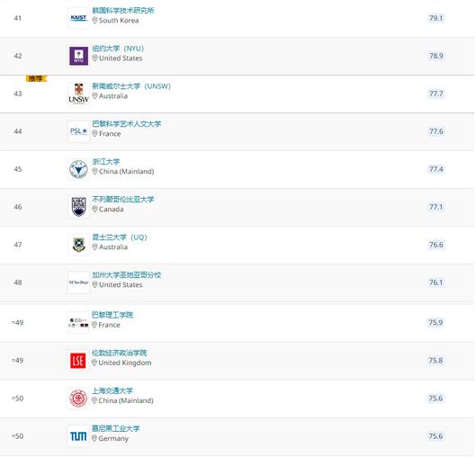Click the yellow 推荐 badge
The height and width of the screenshot is (457, 476).
click(x=36, y=78)
